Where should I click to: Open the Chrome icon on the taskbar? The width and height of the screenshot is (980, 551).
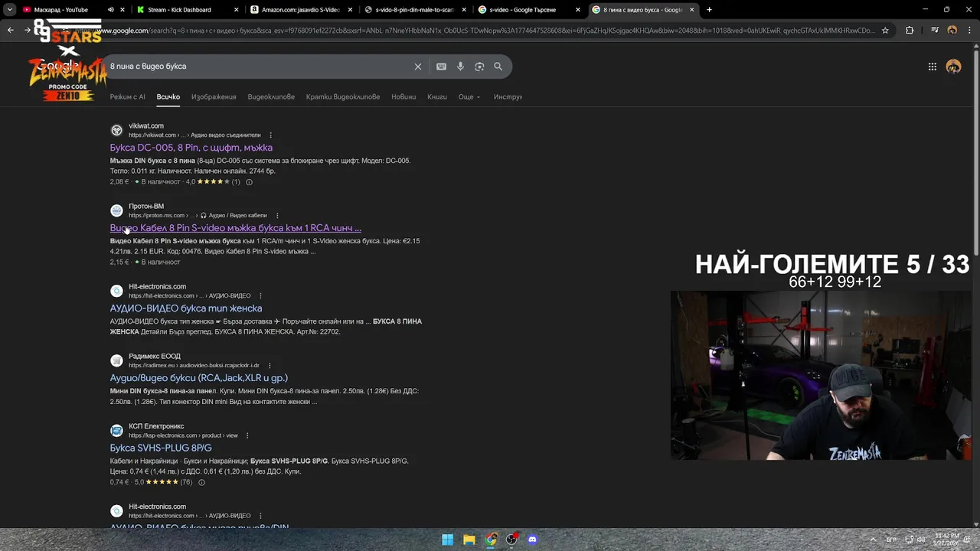tap(491, 540)
